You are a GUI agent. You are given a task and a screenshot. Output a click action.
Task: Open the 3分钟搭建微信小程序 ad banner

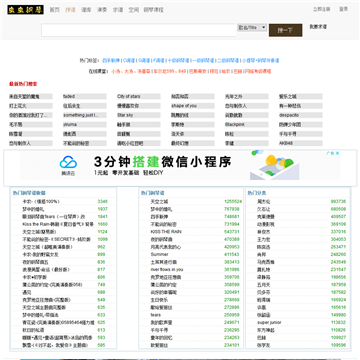tap(180, 166)
